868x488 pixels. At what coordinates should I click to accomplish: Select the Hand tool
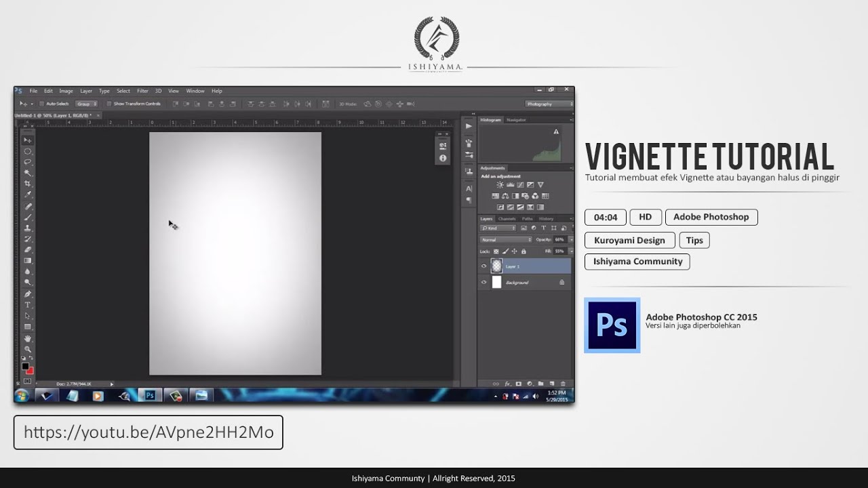point(27,338)
